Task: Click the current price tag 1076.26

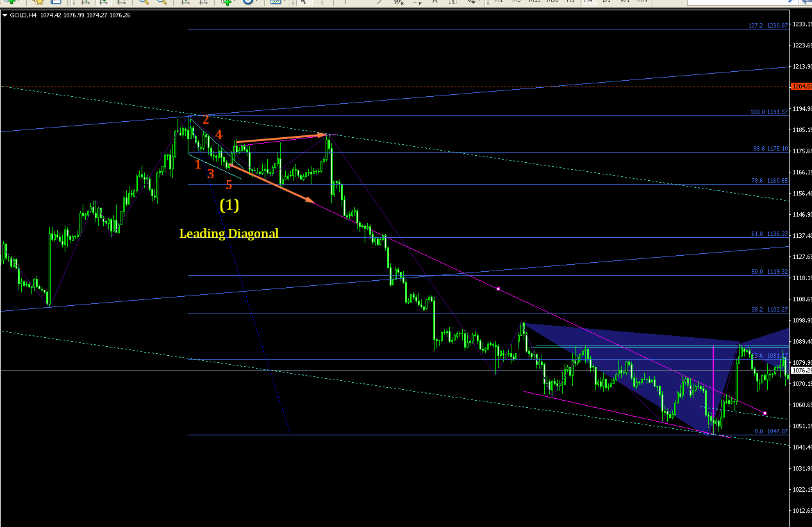Action: tap(801, 371)
